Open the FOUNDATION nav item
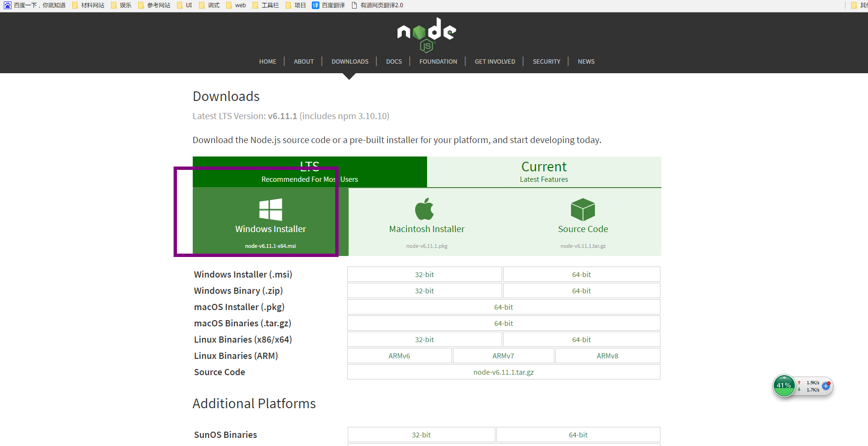 (x=438, y=61)
